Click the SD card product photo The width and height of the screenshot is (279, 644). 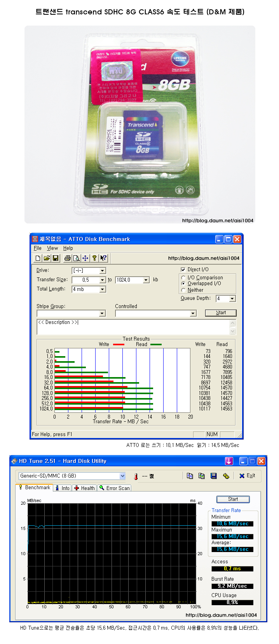[140, 125]
